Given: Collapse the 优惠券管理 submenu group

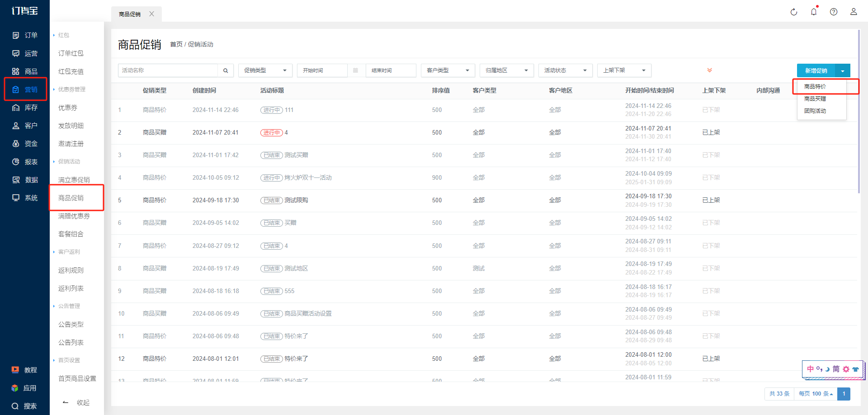Looking at the screenshot, I should 69,89.
